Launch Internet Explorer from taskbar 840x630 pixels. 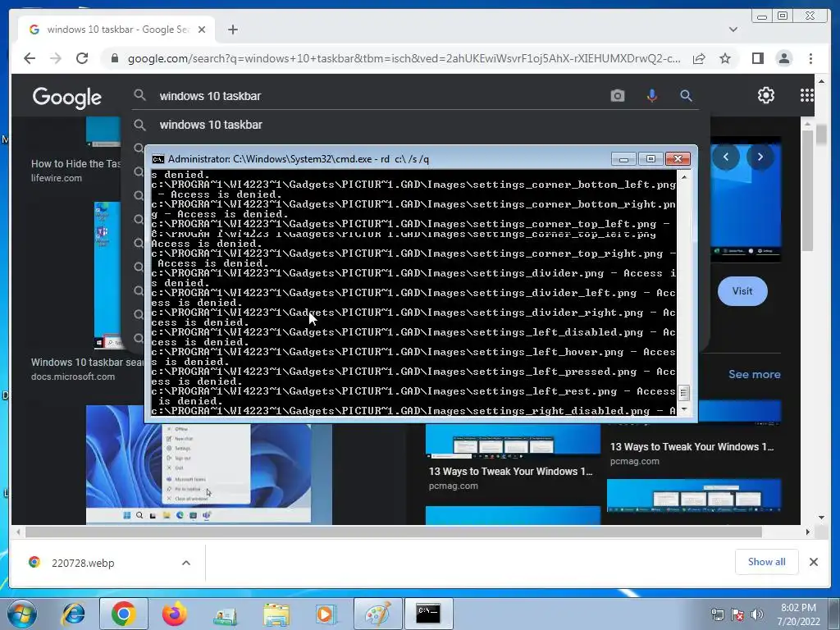[73, 614]
